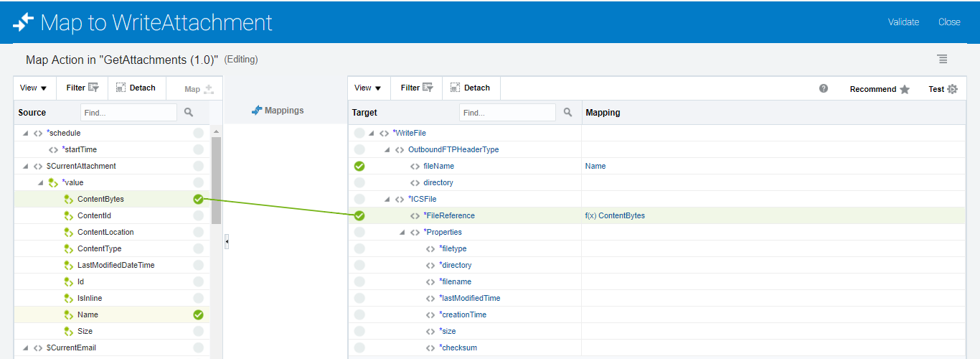
Task: Open the Target View dropdown
Action: [x=368, y=88]
